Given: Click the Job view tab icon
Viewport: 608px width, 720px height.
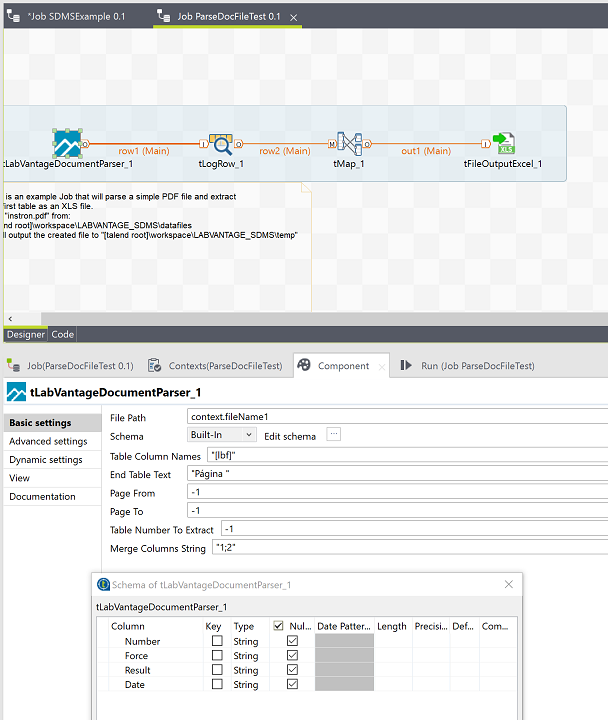Looking at the screenshot, I should 13,366.
